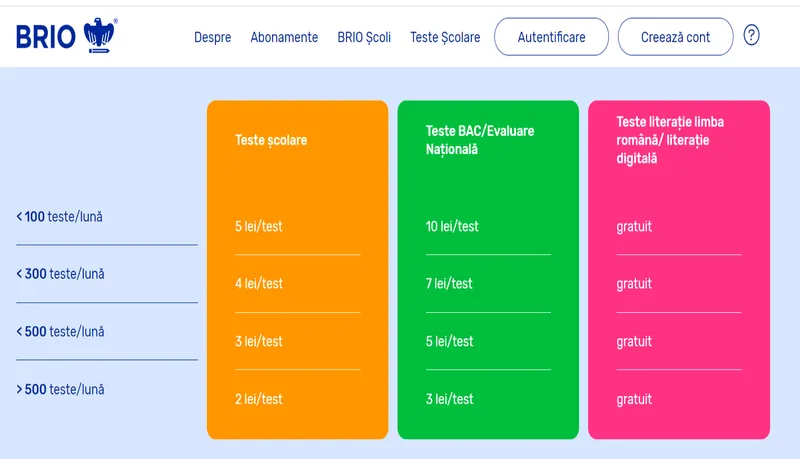
Task: Click the >500 teste/lună row label
Action: click(x=60, y=390)
